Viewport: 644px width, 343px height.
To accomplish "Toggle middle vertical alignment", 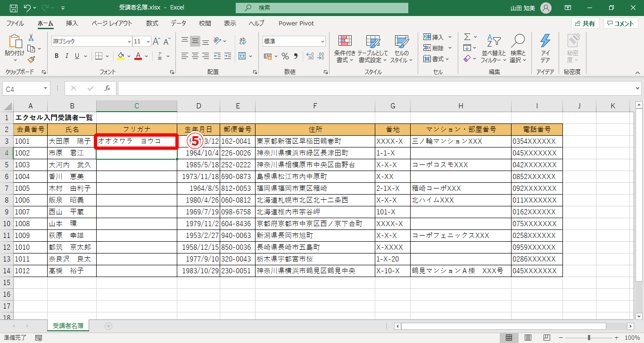I will (x=195, y=41).
